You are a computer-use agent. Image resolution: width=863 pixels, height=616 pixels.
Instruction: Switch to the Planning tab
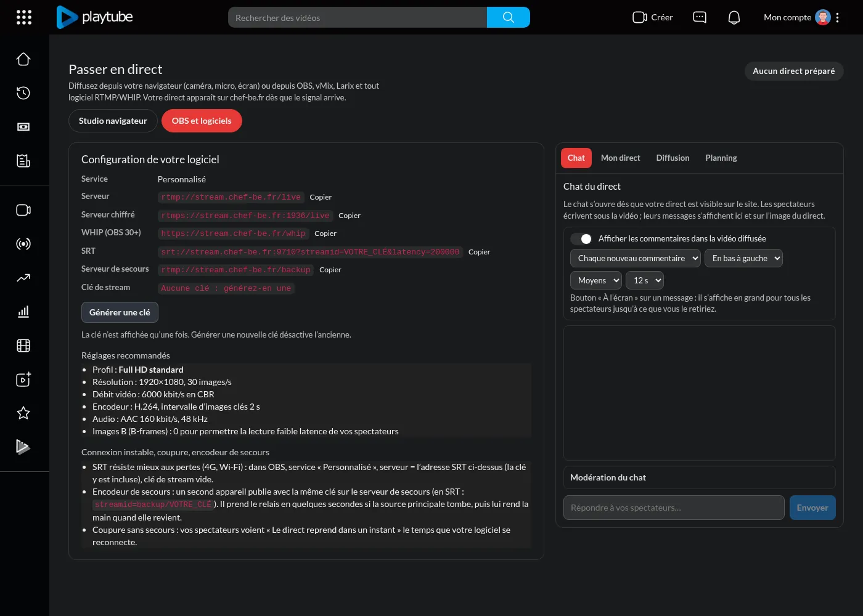721,158
